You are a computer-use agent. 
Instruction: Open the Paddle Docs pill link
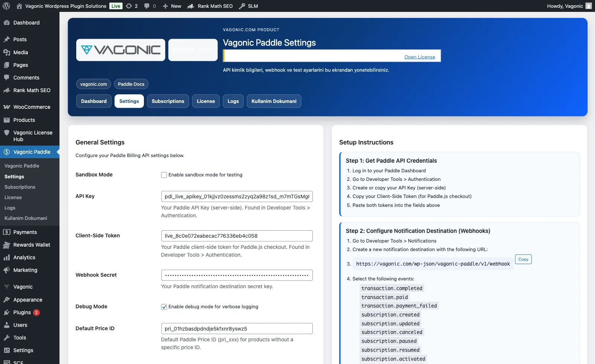pyautogui.click(x=131, y=84)
